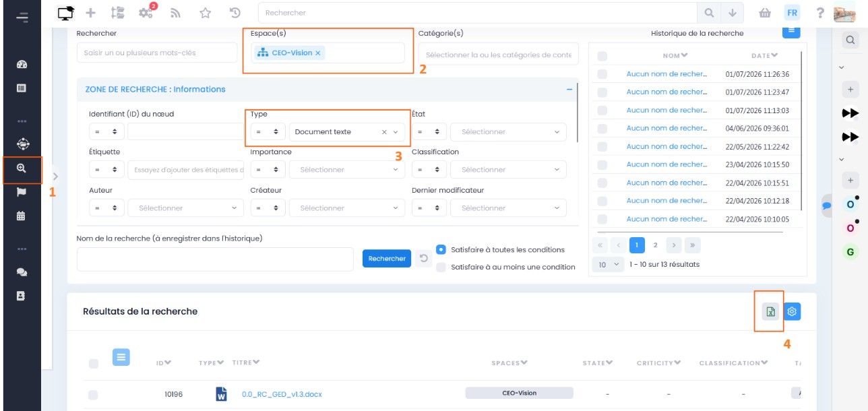Check the box for document 10196

[x=93, y=395]
